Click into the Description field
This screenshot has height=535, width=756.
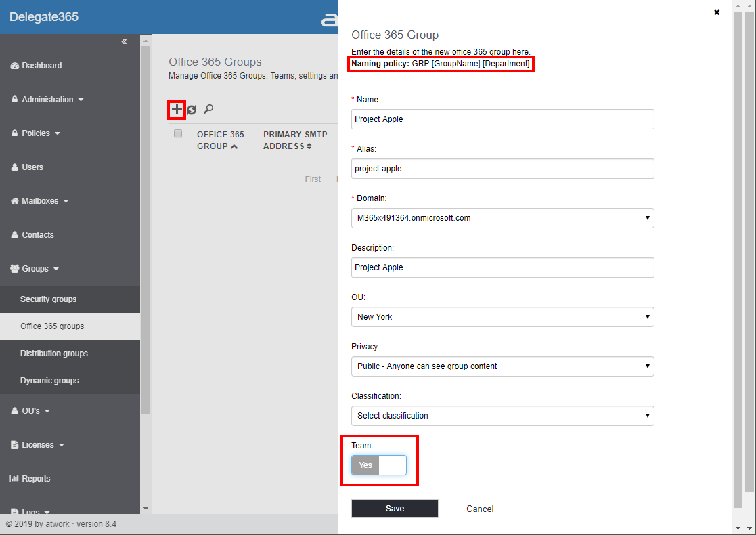click(x=502, y=267)
